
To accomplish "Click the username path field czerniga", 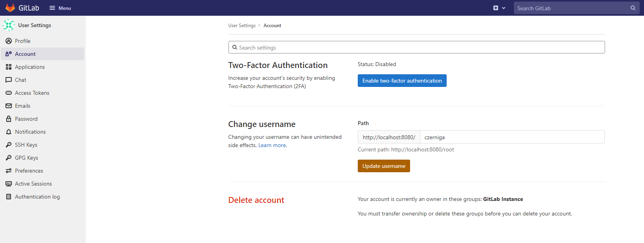I will tap(512, 137).
